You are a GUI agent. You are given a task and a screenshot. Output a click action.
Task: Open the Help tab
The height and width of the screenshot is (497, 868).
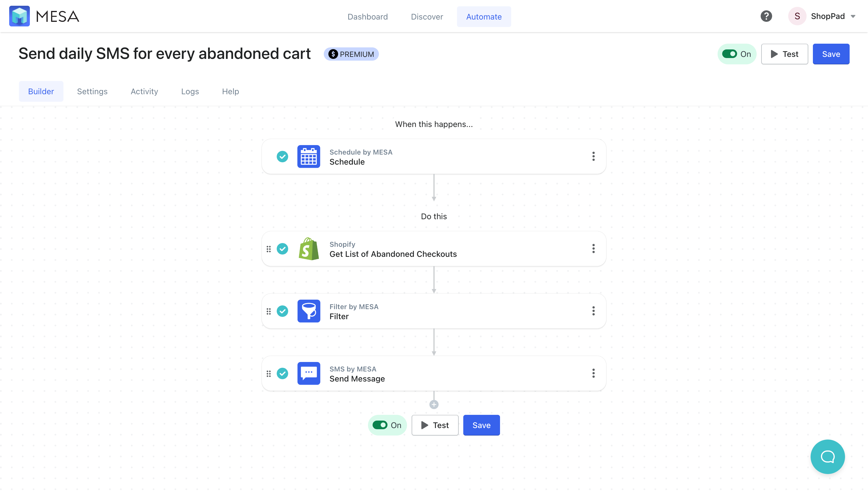230,91
